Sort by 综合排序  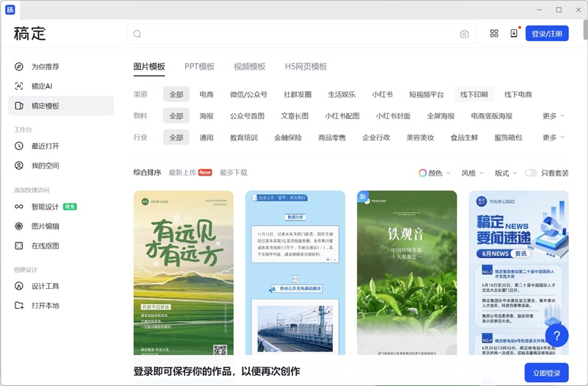pos(147,173)
